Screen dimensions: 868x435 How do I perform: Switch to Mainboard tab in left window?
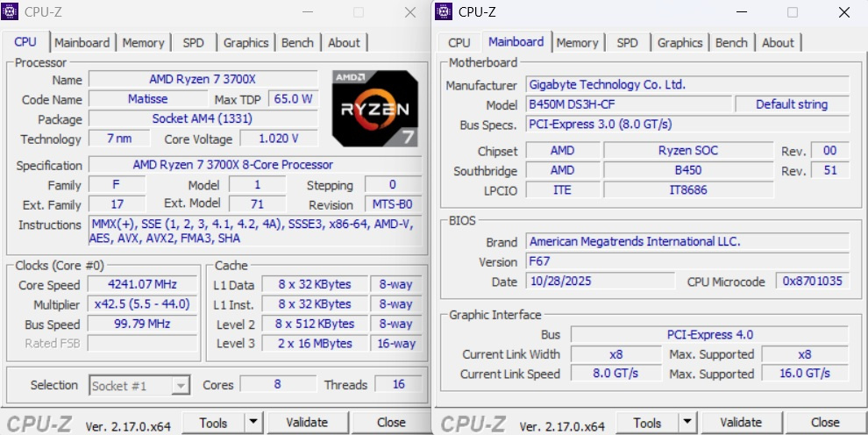(x=82, y=43)
